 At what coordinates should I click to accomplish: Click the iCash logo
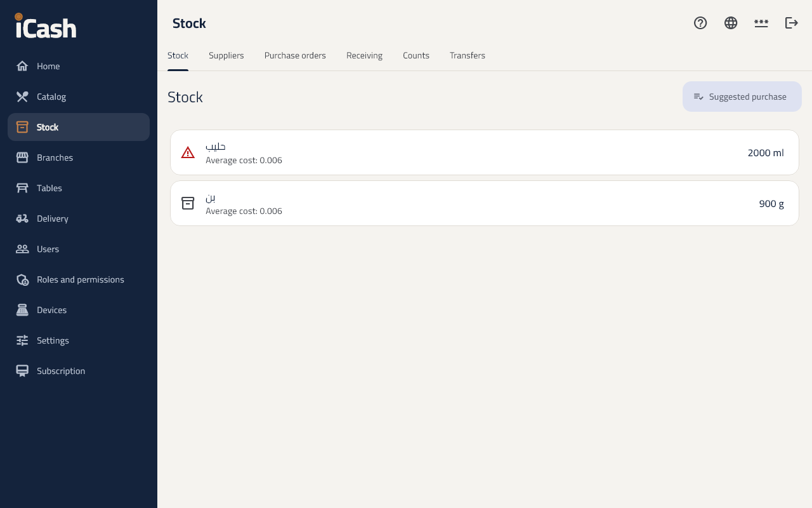(46, 27)
